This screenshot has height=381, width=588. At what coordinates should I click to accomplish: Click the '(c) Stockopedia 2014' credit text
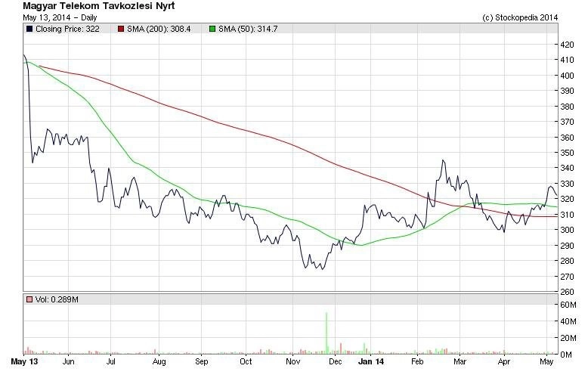[520, 17]
